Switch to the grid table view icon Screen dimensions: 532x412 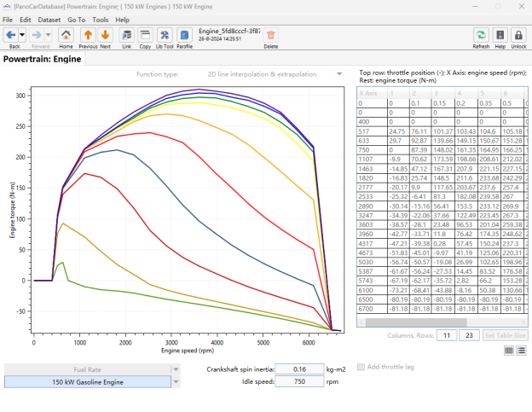pyautogui.click(x=509, y=351)
